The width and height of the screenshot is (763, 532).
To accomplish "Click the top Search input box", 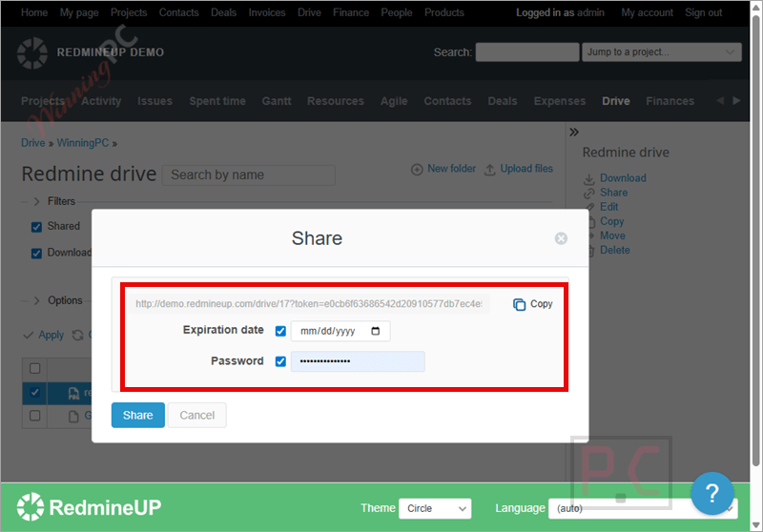I will (x=527, y=52).
